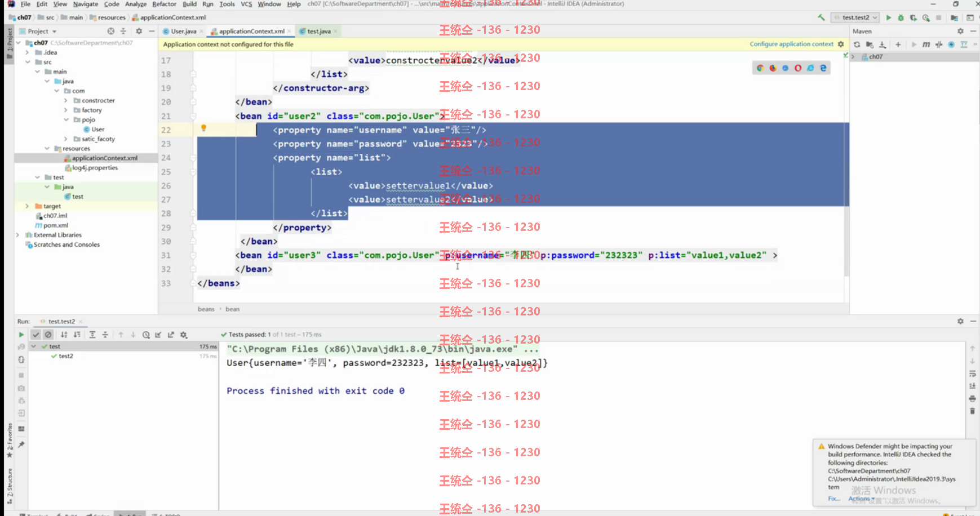Viewport: 980px width, 516px height.
Task: Import test results icon
Action: [158, 335]
